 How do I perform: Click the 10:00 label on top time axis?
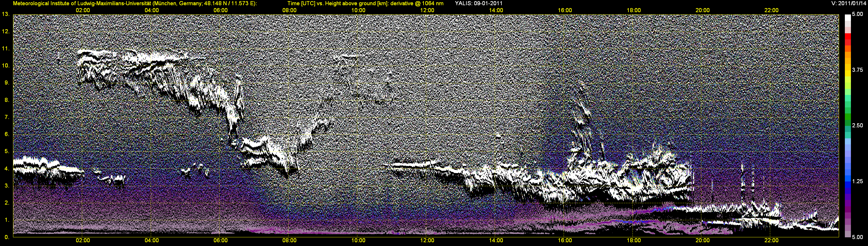358,10
